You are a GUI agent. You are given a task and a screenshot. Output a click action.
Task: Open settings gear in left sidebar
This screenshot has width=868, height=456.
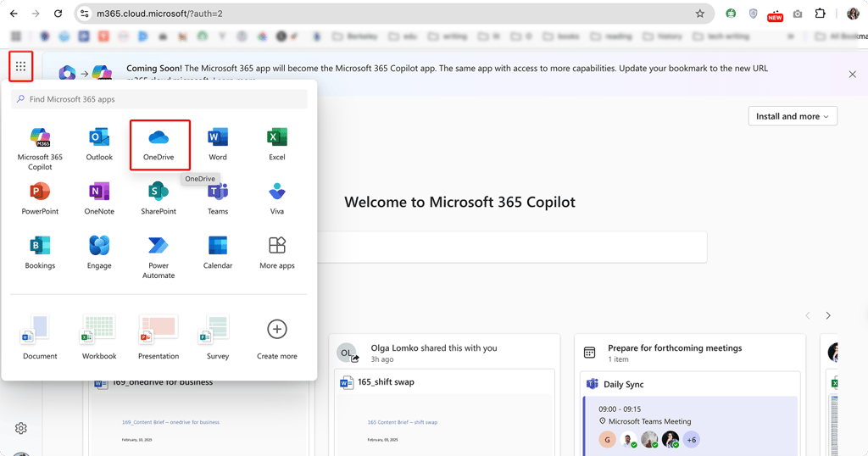(x=21, y=428)
